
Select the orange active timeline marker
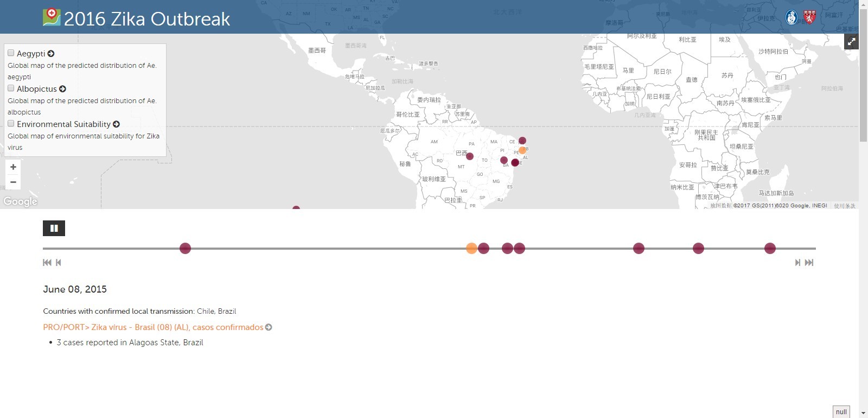click(x=471, y=249)
